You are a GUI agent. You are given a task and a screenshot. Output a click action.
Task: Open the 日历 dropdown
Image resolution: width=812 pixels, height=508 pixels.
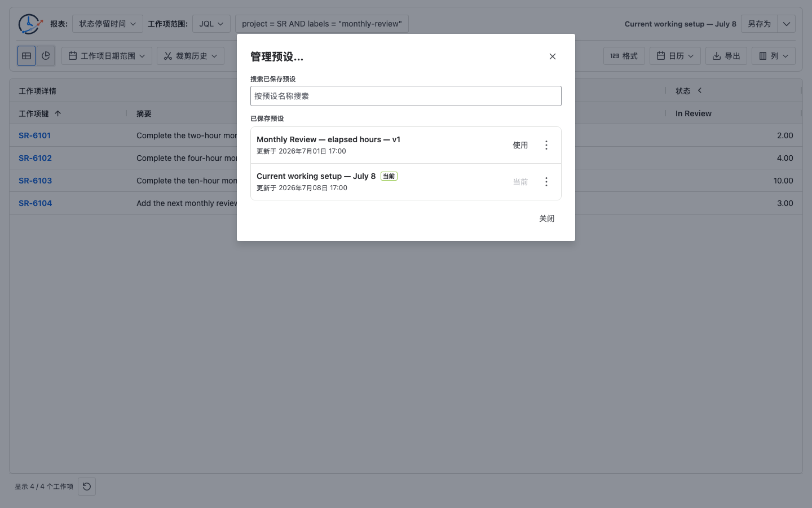coord(675,56)
